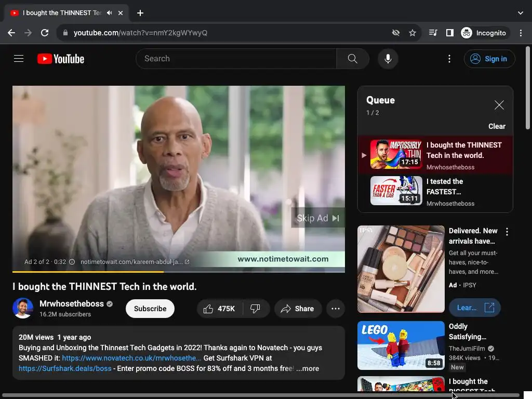Screen dimensions: 532x399
Task: View site security lock info
Action: pyautogui.click(x=65, y=33)
